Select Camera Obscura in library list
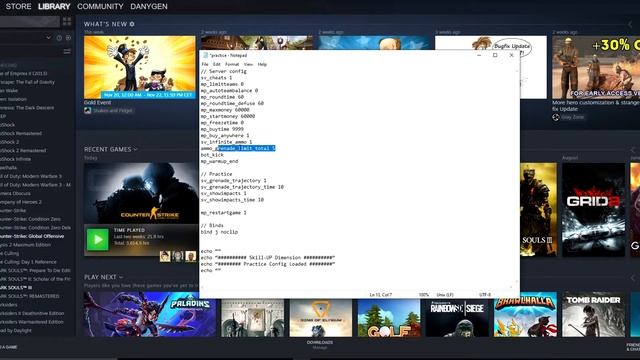The width and height of the screenshot is (640, 360). pyautogui.click(x=16, y=193)
